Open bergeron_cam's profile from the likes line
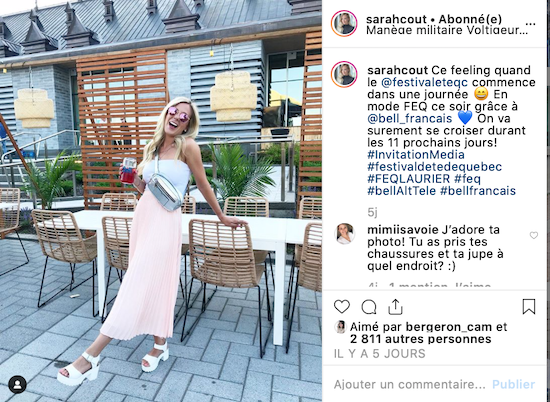Image resolution: width=550 pixels, height=402 pixels. click(449, 327)
